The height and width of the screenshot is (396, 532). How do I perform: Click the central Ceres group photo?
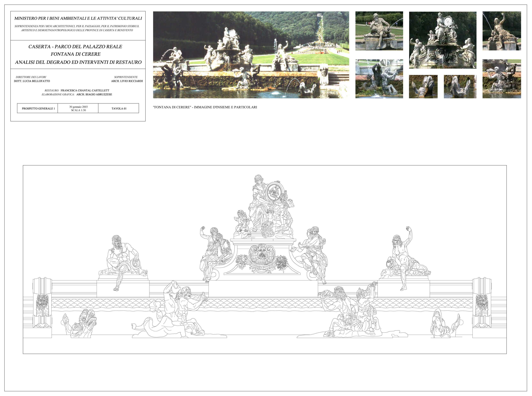[443, 40]
